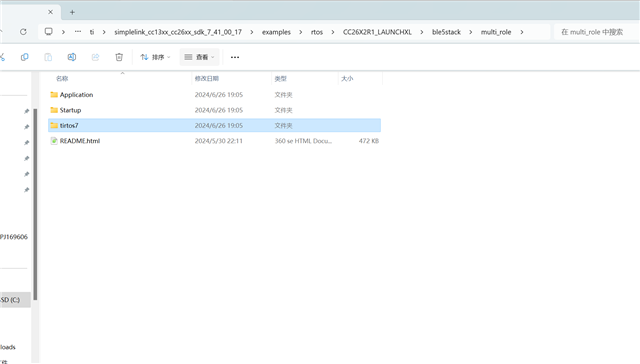The height and width of the screenshot is (364, 640).
Task: Select the Startup folder
Action: 214,110
